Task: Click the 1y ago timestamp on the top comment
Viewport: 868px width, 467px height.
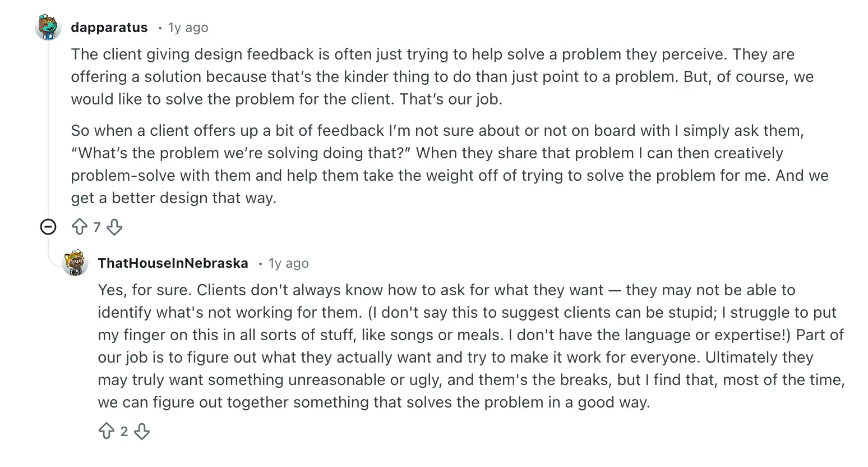Action: coord(187,27)
